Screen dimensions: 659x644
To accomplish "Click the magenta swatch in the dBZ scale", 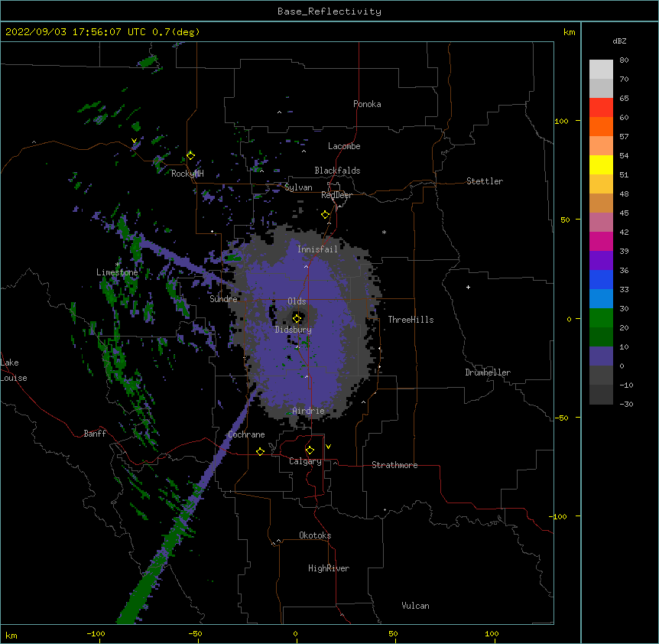I will (x=601, y=241).
